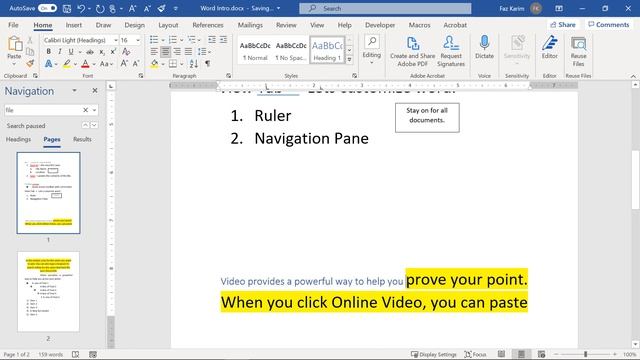
Task: Click Request Signatures icon
Action: click(451, 51)
